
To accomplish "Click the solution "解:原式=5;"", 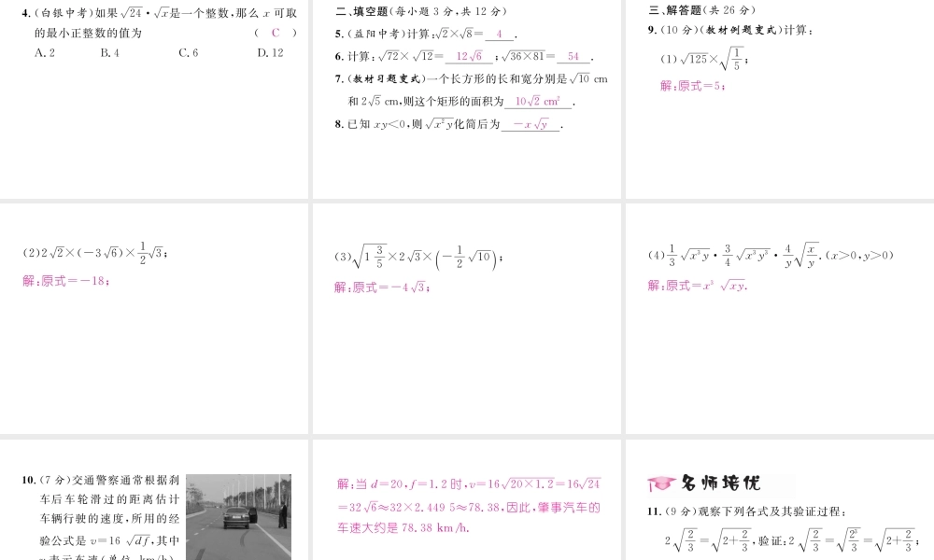I will click(x=693, y=86).
